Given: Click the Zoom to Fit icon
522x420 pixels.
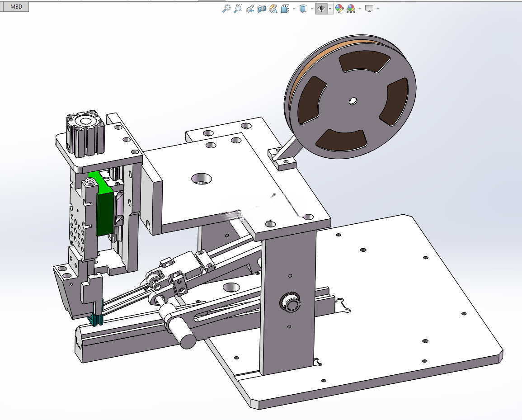Looking at the screenshot, I should 226,9.
